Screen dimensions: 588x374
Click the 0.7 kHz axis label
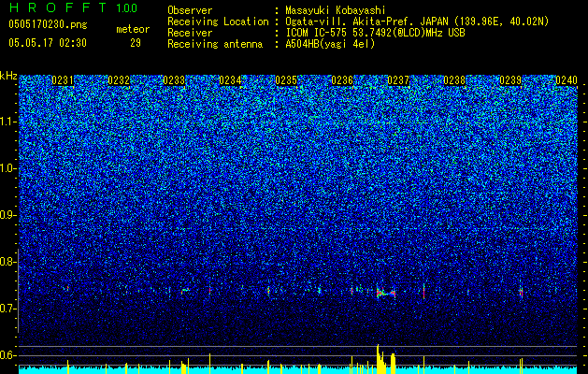pyautogui.click(x=8, y=309)
